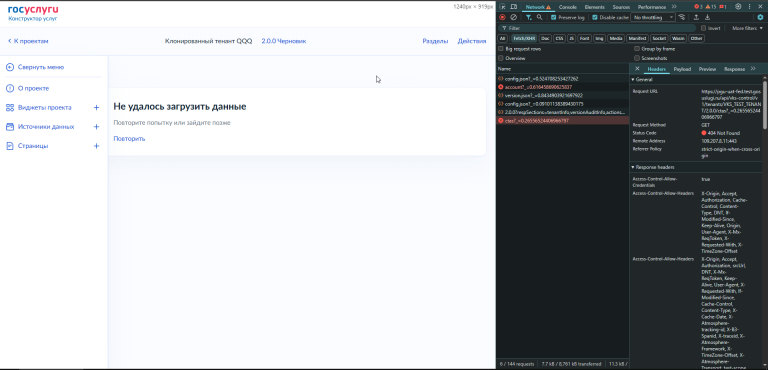Switch to the Performance tab

[x=652, y=7]
